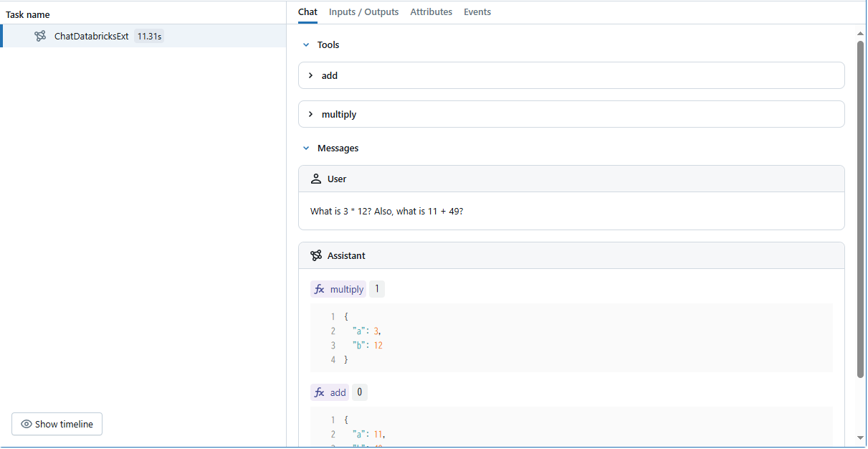
Task: Click the add function fx icon
Action: pos(320,392)
